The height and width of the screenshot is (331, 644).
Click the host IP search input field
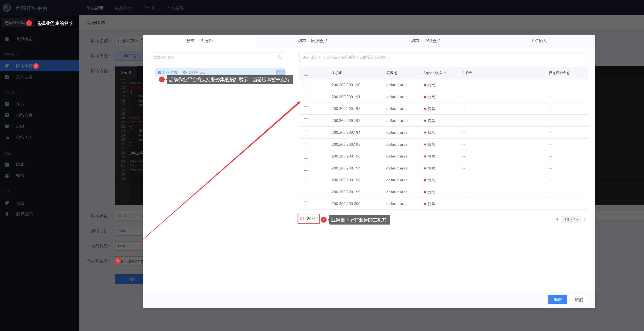(x=443, y=57)
